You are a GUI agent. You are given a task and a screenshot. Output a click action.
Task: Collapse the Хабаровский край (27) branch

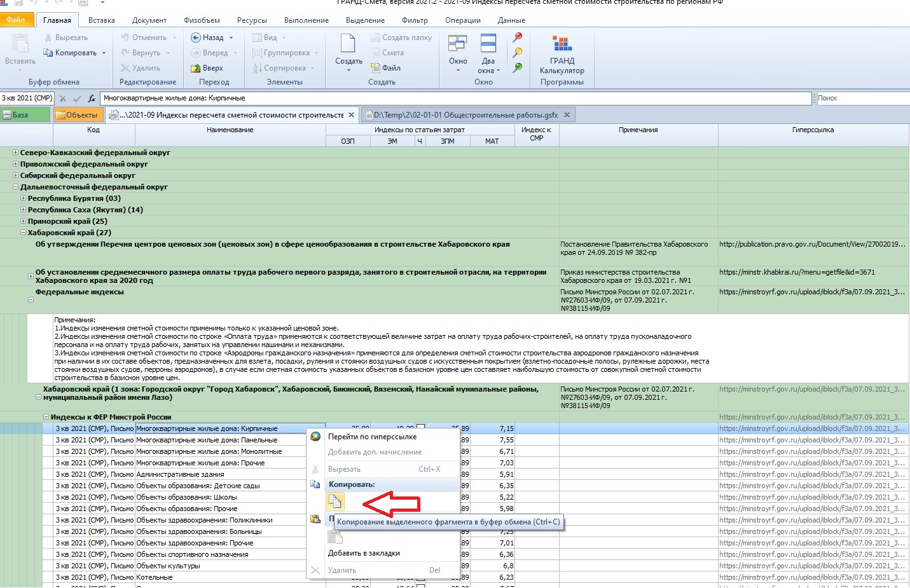pyautogui.click(x=24, y=233)
